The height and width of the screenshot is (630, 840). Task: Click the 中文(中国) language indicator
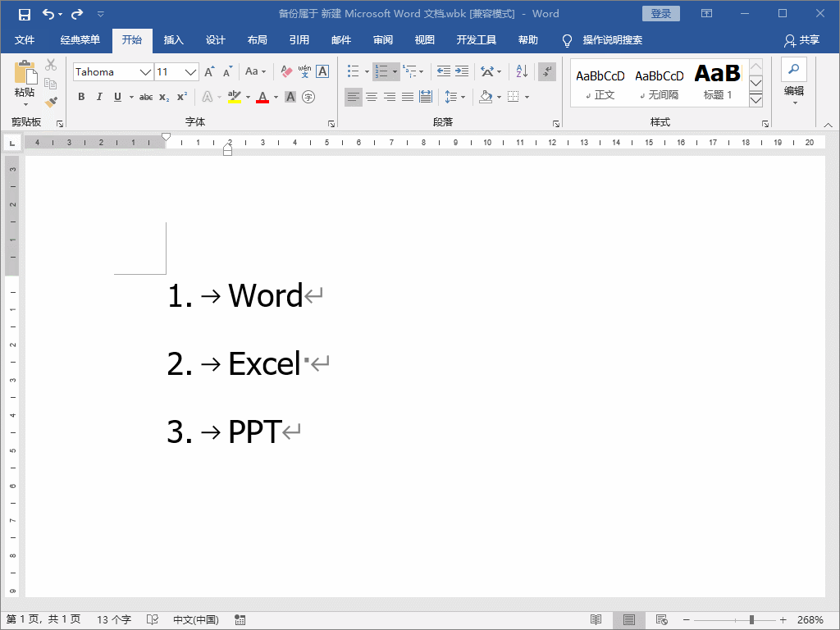point(195,620)
